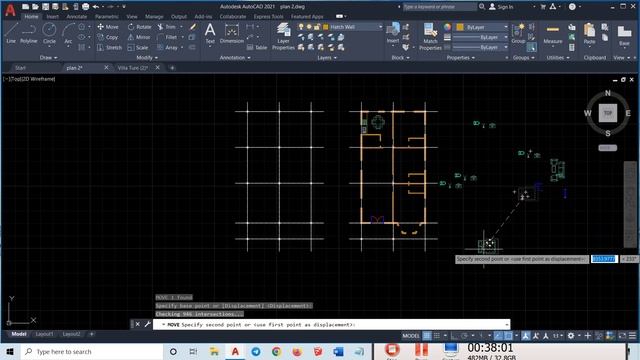Click the object color wheel swatch
The width and height of the screenshot is (640, 360).
(x=448, y=27)
